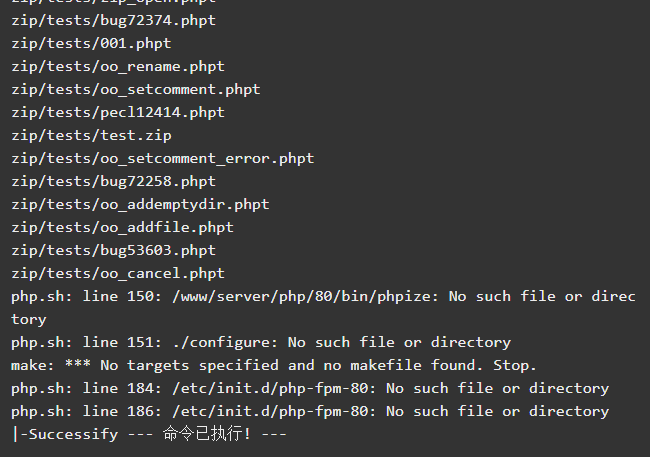This screenshot has width=650, height=461.
Task: Click the zip/tests/oo_setcomment.phpt entry
Action: [136, 90]
